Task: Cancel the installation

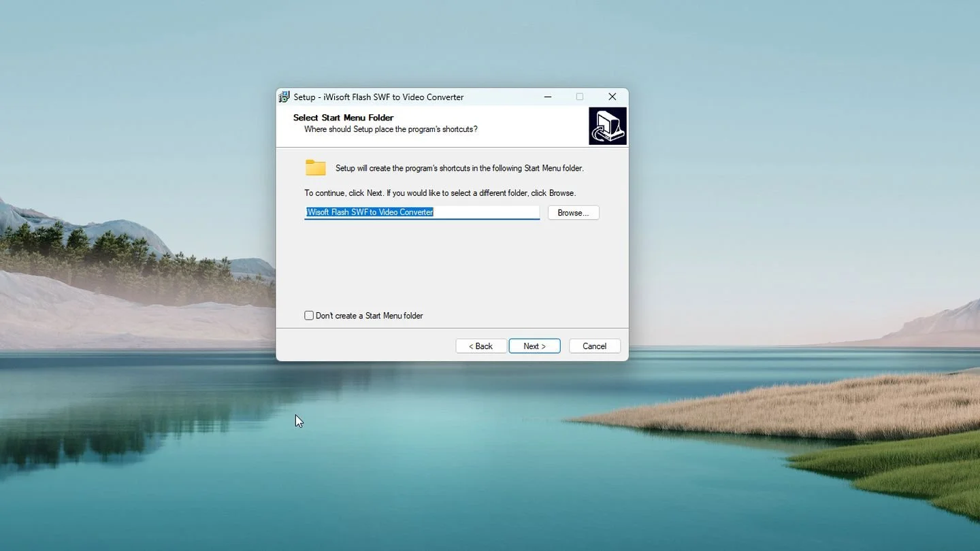Action: (594, 346)
